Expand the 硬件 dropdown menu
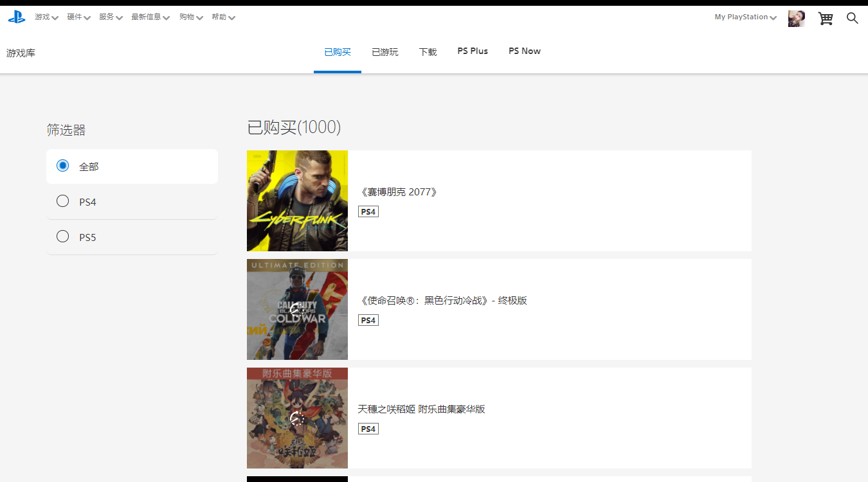This screenshot has width=868, height=482. coord(78,17)
